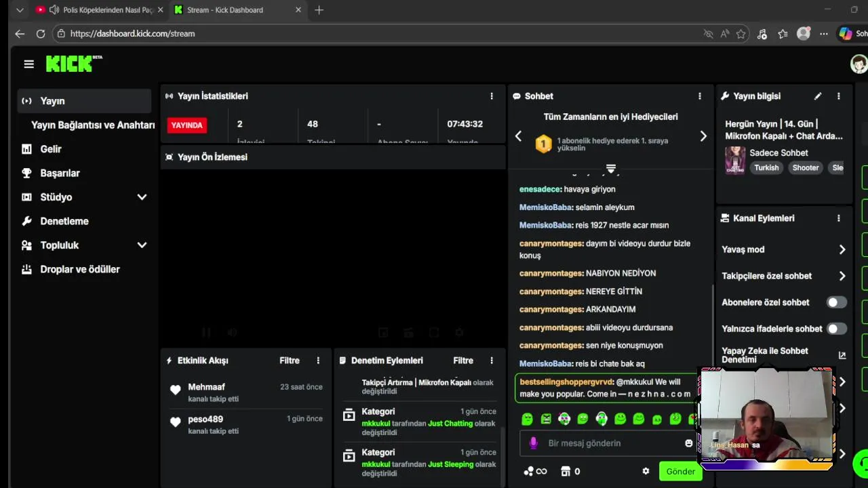Screen dimensions: 868x488
Task: Open Başarılar page in sidebar
Action: pyautogui.click(x=60, y=173)
